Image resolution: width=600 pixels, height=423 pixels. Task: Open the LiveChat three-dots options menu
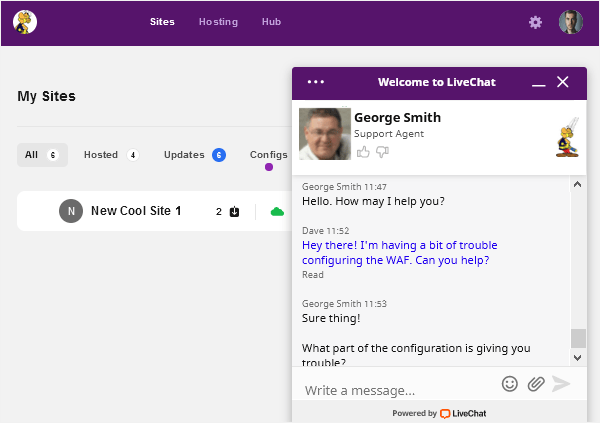(316, 82)
